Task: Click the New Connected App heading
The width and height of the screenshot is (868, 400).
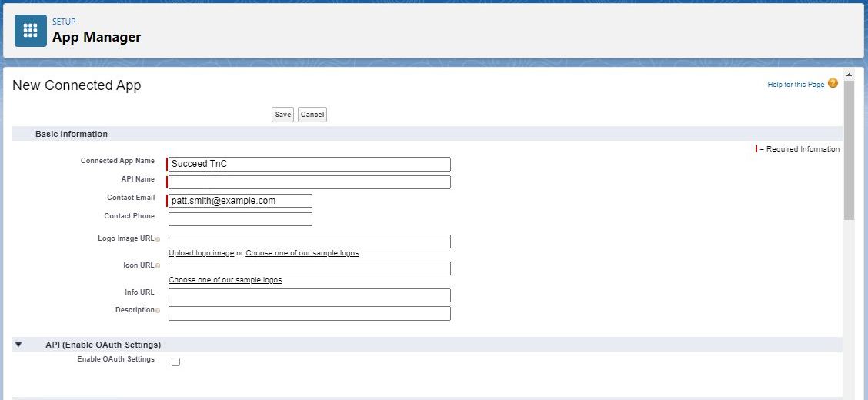Action: coord(76,85)
